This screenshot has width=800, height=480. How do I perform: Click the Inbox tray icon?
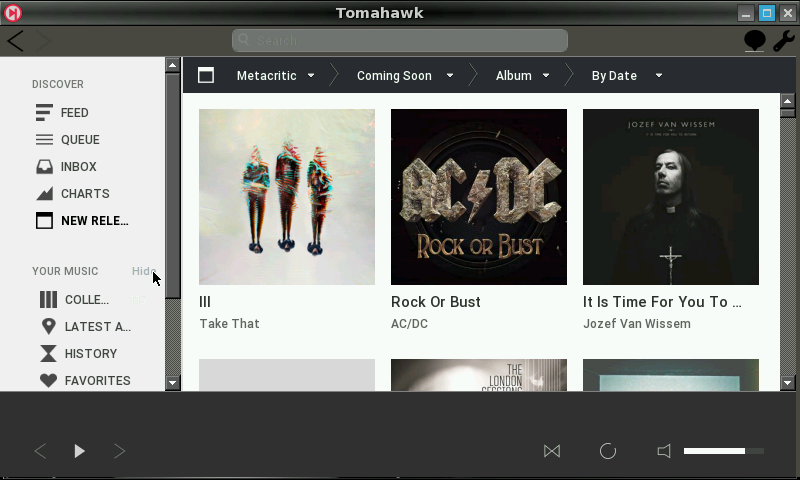point(44,166)
